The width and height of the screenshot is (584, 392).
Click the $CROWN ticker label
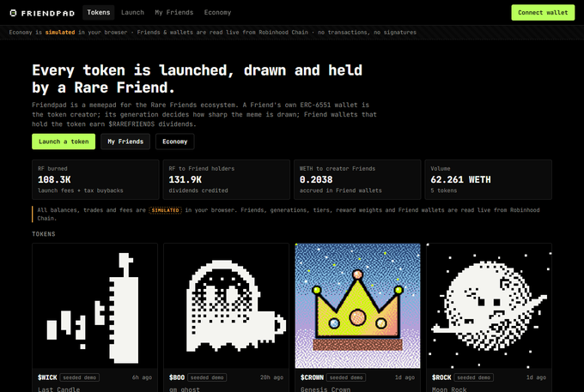click(312, 377)
